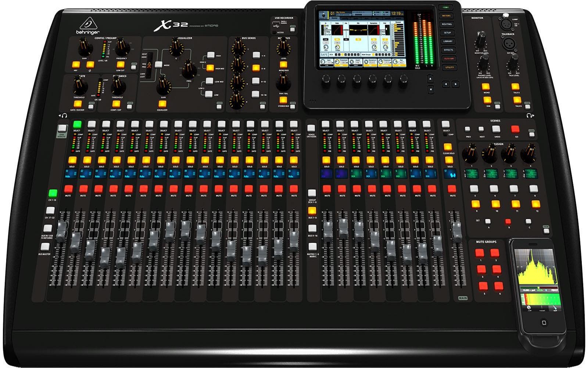Click the lit green Select button on channel 01
The image size is (588, 368).
(x=77, y=124)
